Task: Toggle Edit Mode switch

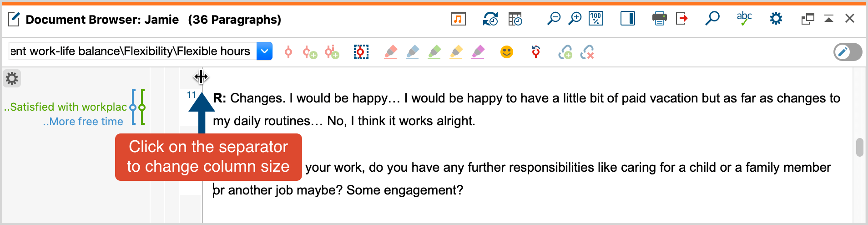Action: click(848, 52)
